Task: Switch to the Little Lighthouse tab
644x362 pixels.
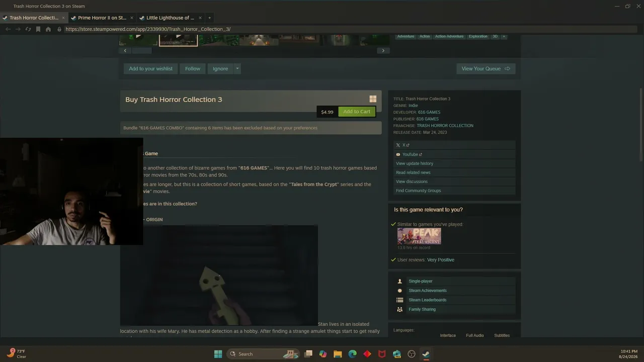Action: pos(170,18)
